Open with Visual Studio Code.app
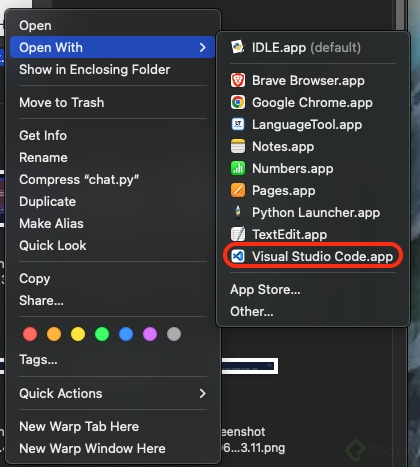Viewport: 420px width, 467px height. [313, 256]
